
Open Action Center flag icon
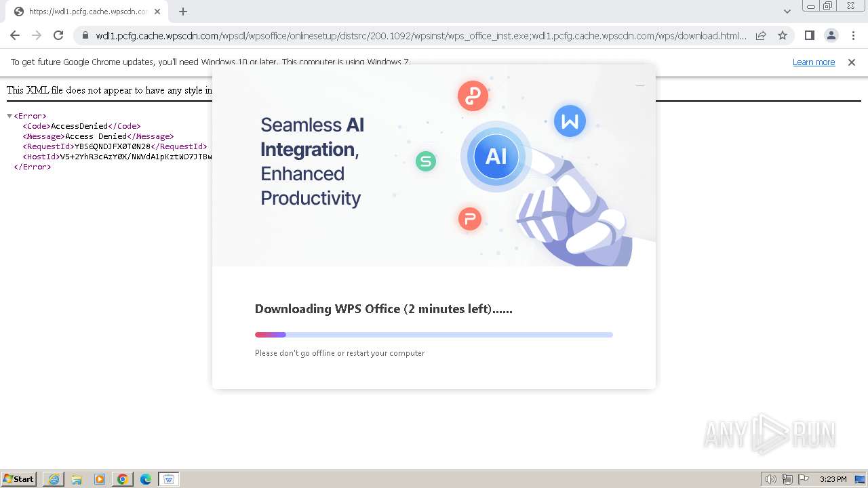[804, 479]
